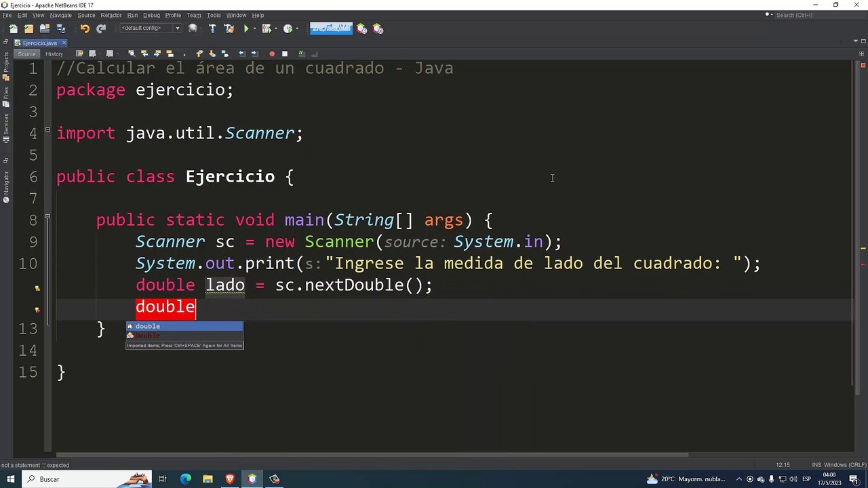Screen dimensions: 868x488
Task: Toggle Highlight Search in editor toolbar
Action: (170, 54)
